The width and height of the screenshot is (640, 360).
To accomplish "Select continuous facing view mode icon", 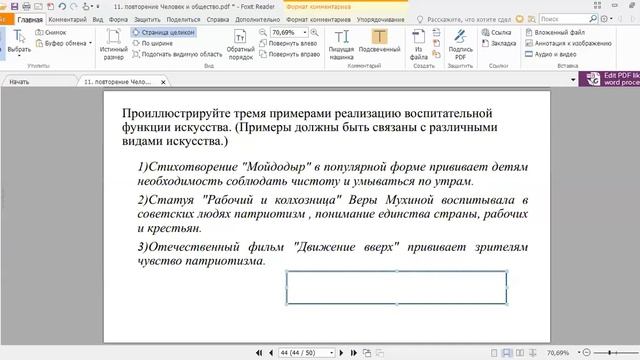I will click(x=533, y=353).
